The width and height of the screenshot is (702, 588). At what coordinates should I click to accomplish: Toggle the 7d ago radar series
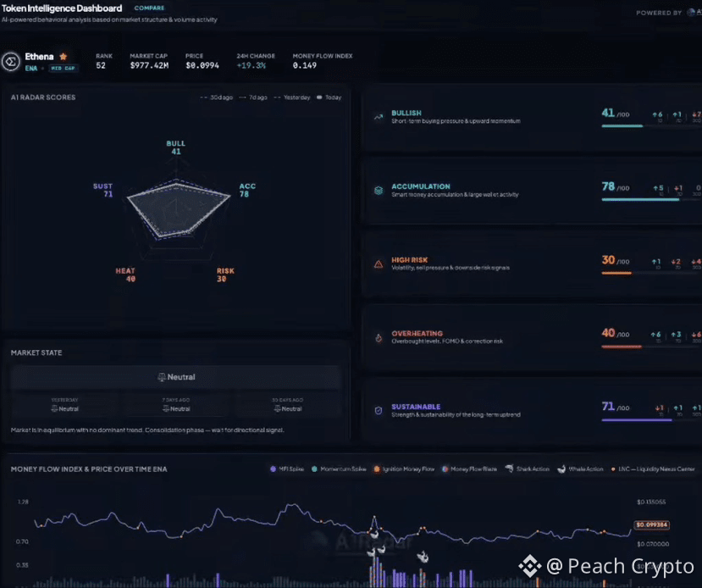coord(253,97)
